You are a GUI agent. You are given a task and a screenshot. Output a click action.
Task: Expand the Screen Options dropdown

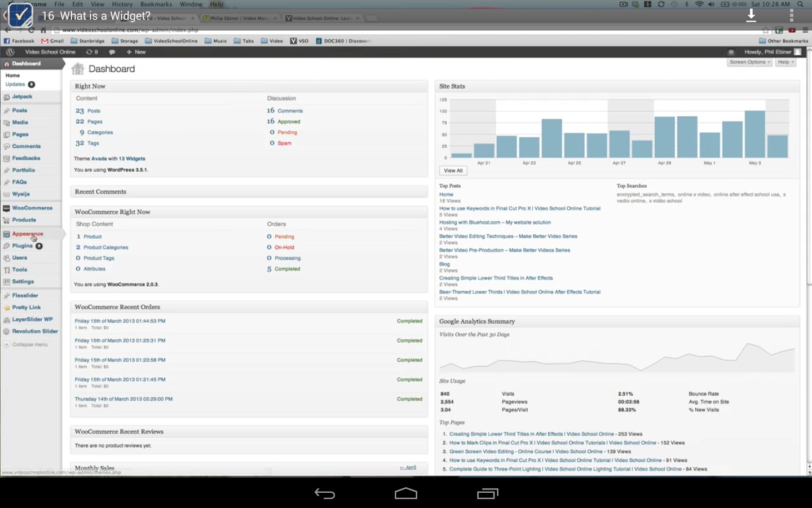749,62
